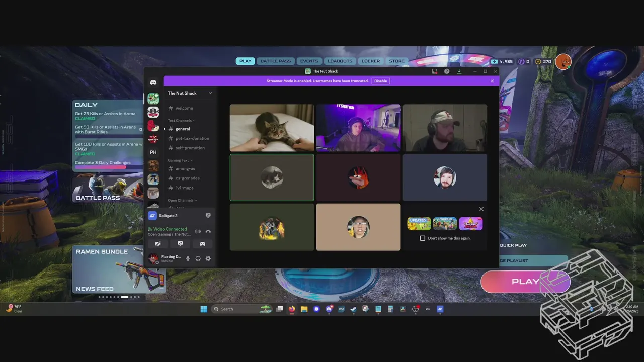Select the Play tab in Splitgate
This screenshot has width=644, height=362.
[245, 61]
